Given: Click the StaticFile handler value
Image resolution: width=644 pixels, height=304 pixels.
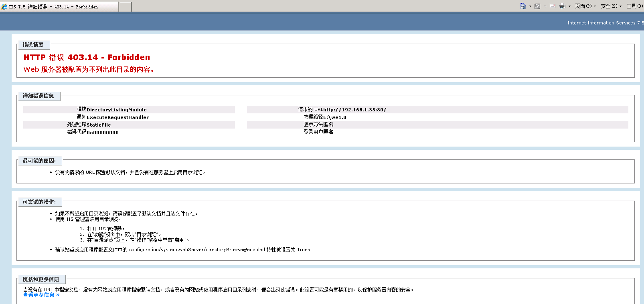Looking at the screenshot, I should pos(99,125).
